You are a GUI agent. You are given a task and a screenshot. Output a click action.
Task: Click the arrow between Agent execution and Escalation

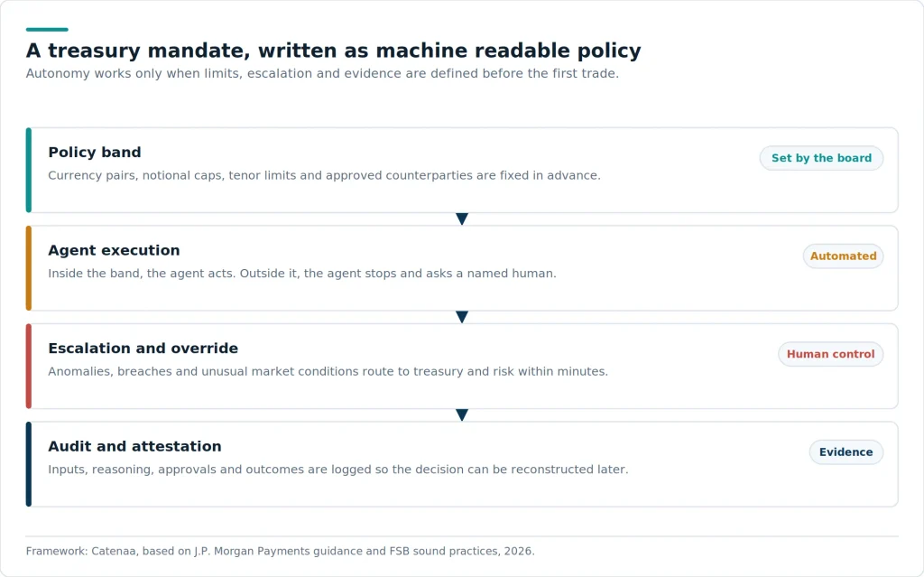point(462,317)
